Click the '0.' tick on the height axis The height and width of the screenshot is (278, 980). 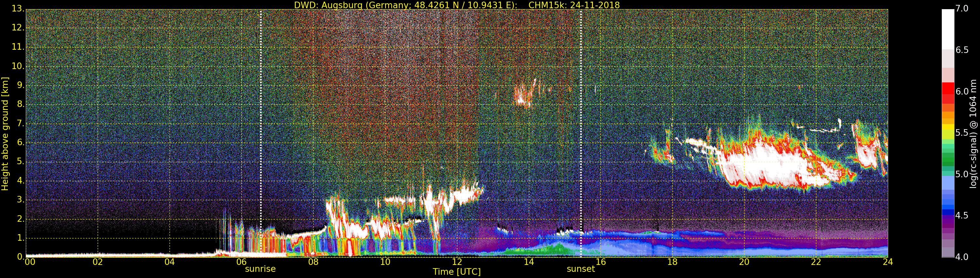20,257
